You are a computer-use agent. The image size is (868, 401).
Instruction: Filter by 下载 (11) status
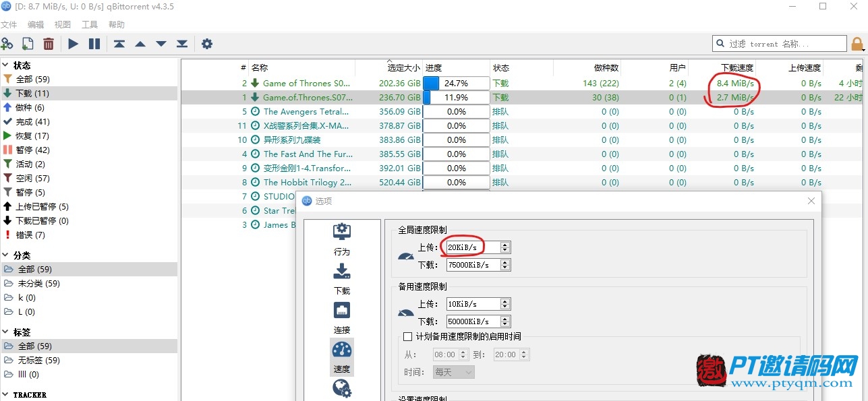pos(89,93)
